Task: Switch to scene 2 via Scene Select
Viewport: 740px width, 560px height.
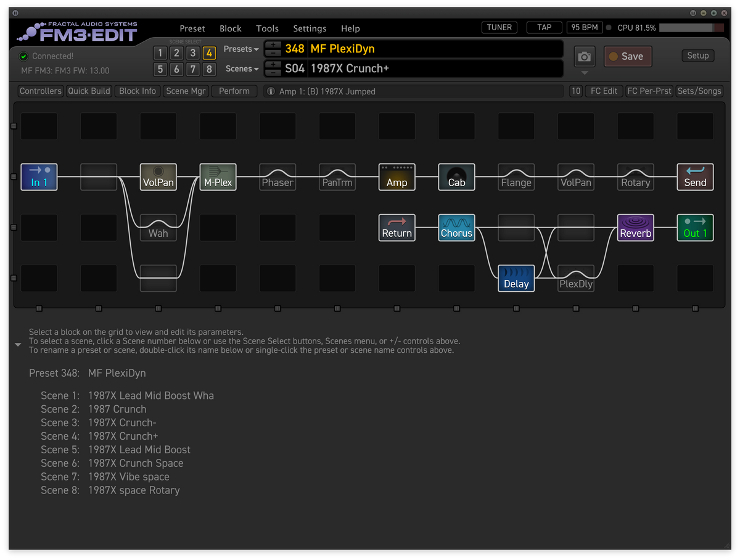Action: click(x=176, y=53)
